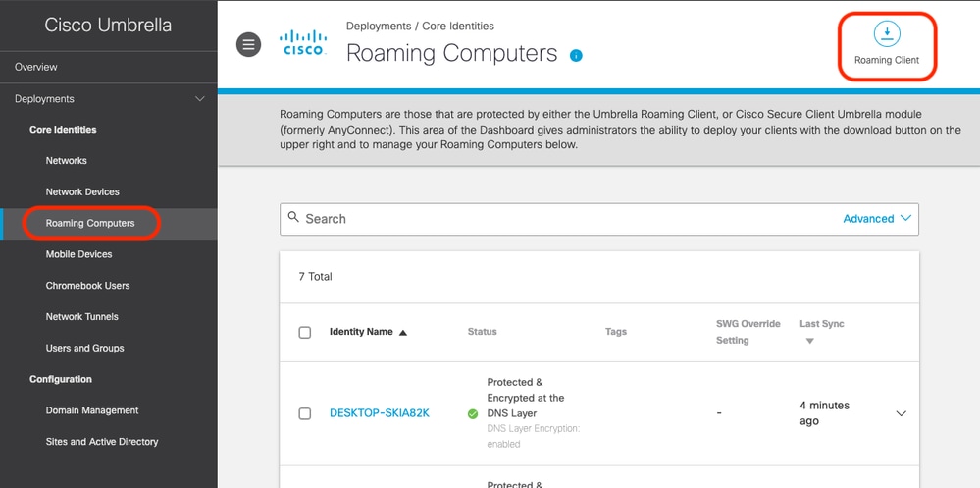Open Overview in the sidebar
Image resolution: width=980 pixels, height=488 pixels.
click(x=35, y=67)
